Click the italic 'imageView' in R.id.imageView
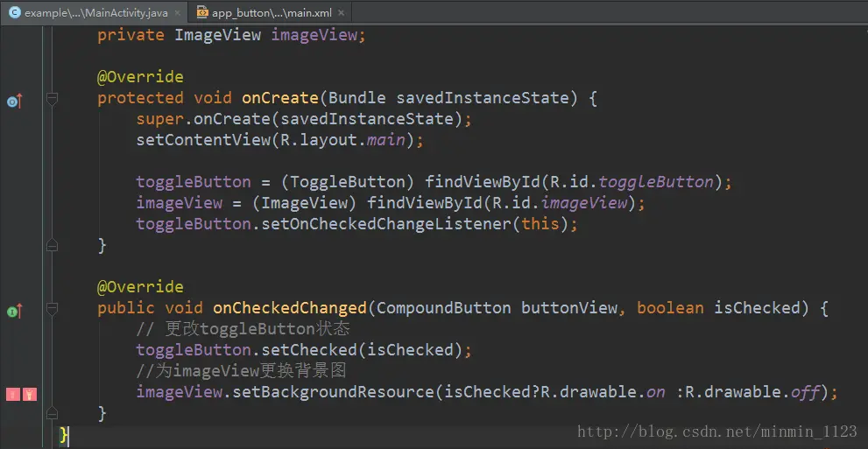This screenshot has width=868, height=449. pos(584,203)
